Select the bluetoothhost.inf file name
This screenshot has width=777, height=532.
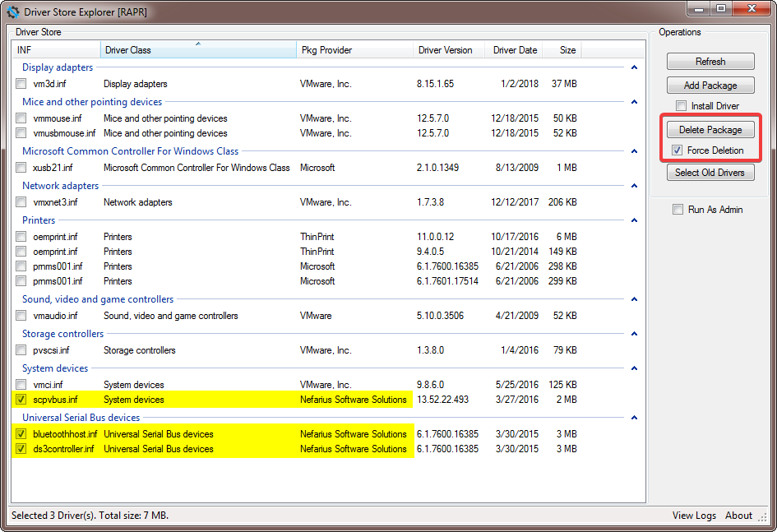(x=65, y=434)
